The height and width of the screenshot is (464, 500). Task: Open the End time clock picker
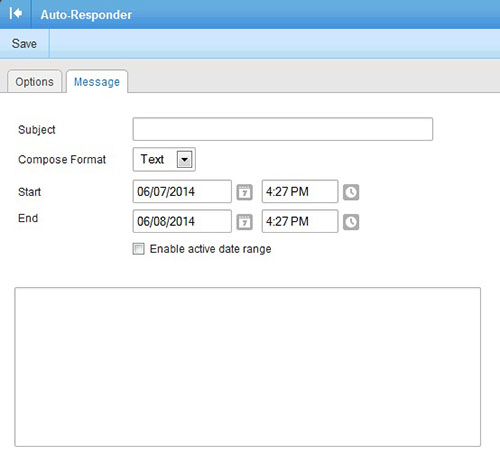point(351,222)
